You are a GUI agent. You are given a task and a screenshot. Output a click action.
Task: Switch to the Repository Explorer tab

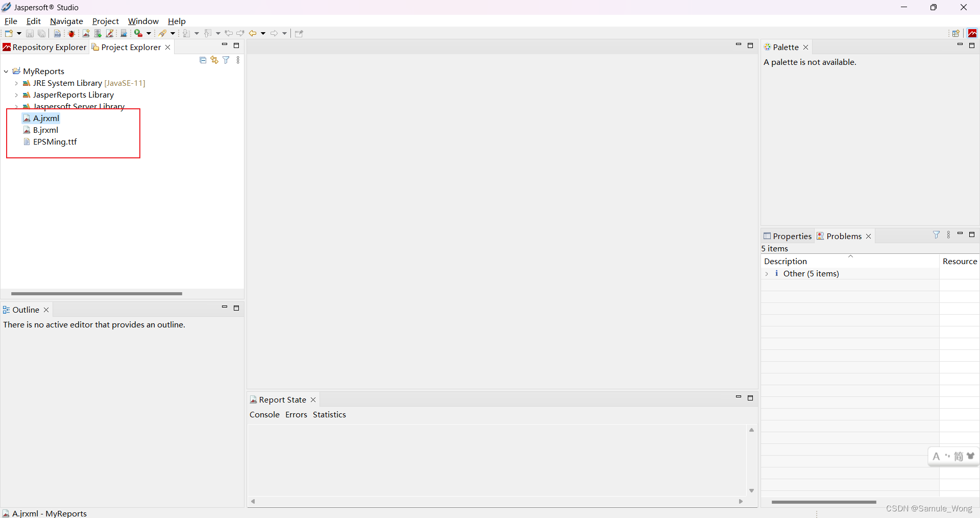45,48
